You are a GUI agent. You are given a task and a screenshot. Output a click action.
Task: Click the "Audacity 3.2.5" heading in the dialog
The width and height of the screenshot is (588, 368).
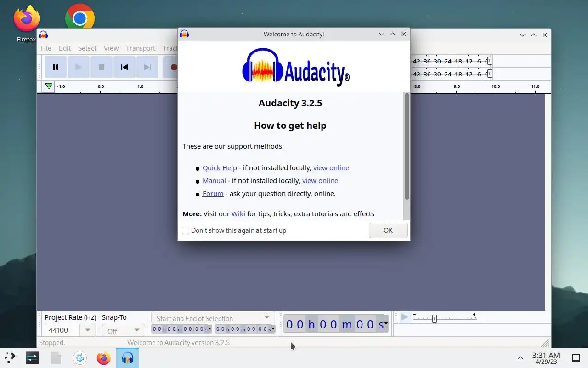pyautogui.click(x=290, y=103)
